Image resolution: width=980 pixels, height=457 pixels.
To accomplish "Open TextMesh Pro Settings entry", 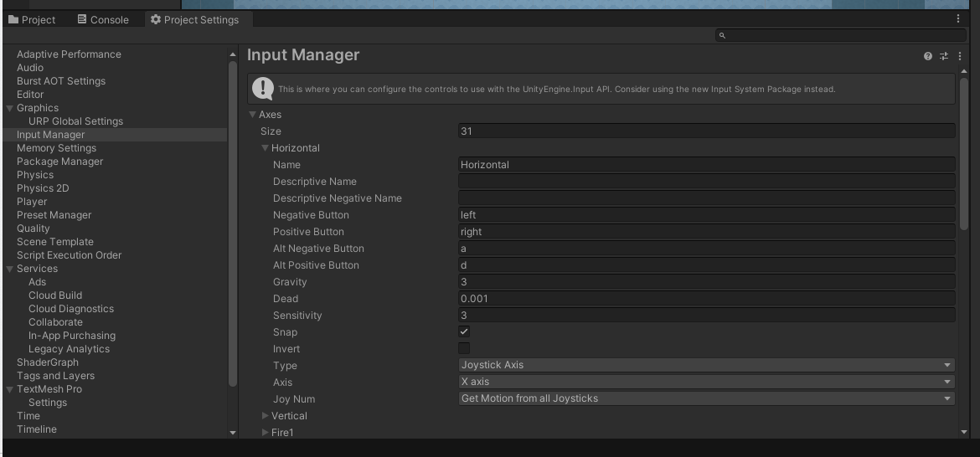I will tap(48, 403).
